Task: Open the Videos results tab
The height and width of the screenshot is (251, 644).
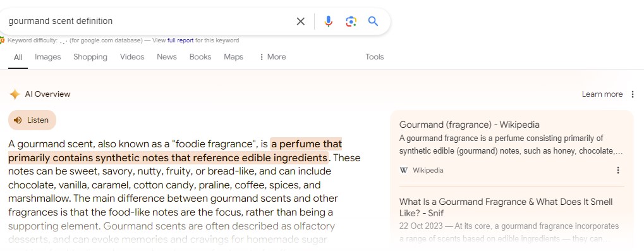Action: click(x=132, y=57)
